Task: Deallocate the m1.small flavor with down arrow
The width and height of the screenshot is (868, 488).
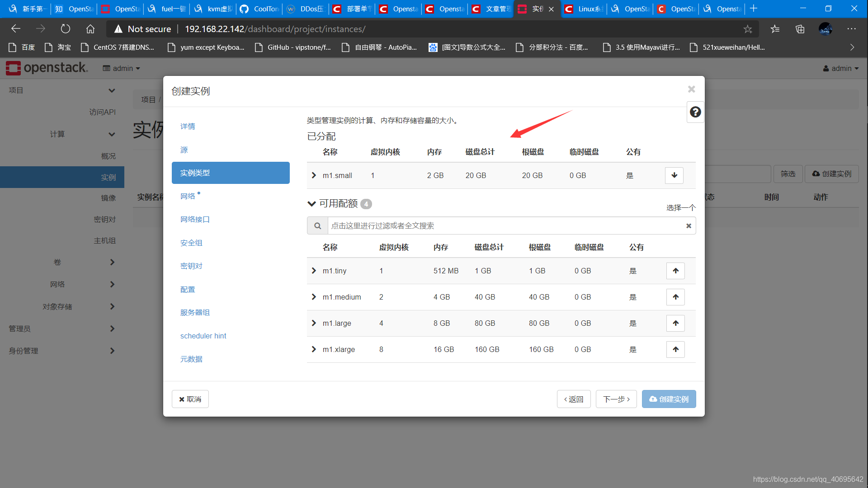Action: click(674, 175)
